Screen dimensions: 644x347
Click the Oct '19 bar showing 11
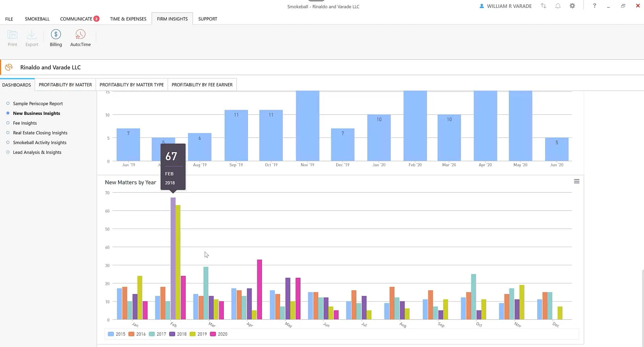(271, 135)
